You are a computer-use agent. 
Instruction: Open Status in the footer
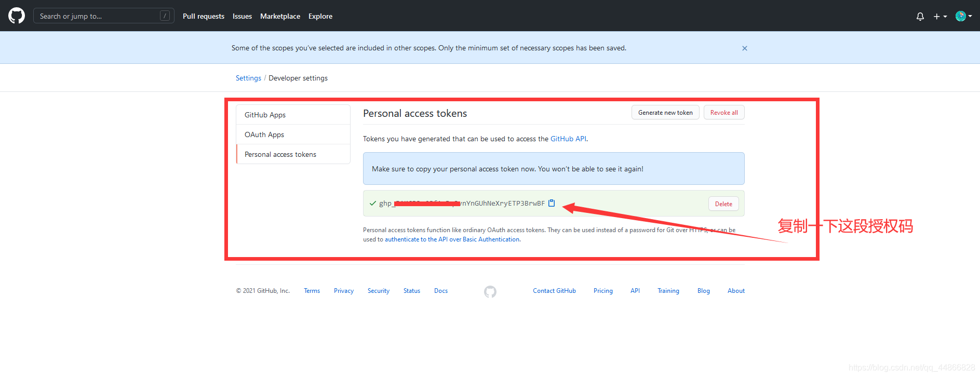pos(412,291)
